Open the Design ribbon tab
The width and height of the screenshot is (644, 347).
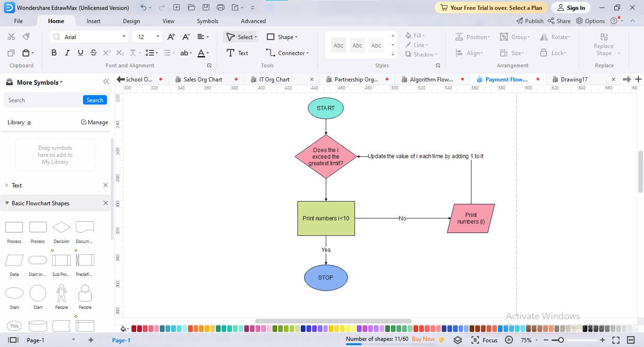tap(131, 21)
